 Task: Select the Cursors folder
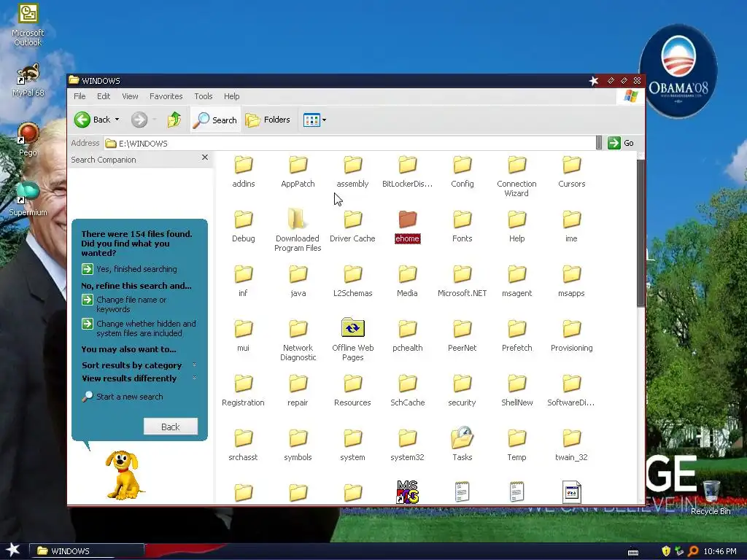pos(571,171)
